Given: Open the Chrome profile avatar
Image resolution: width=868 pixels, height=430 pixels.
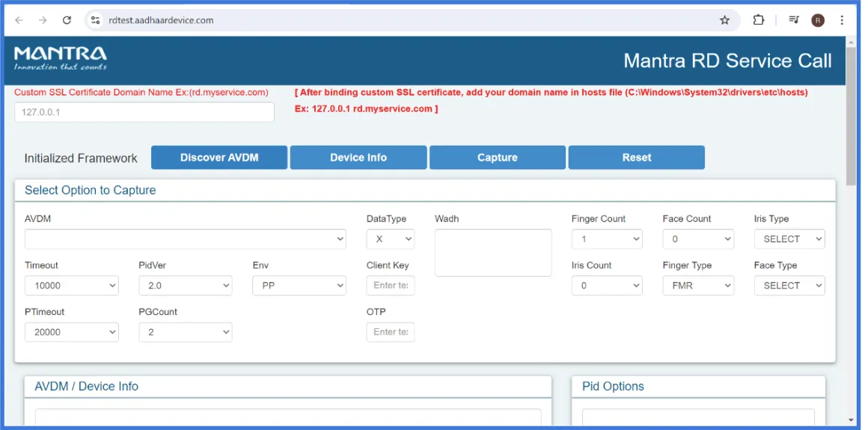Looking at the screenshot, I should point(818,20).
